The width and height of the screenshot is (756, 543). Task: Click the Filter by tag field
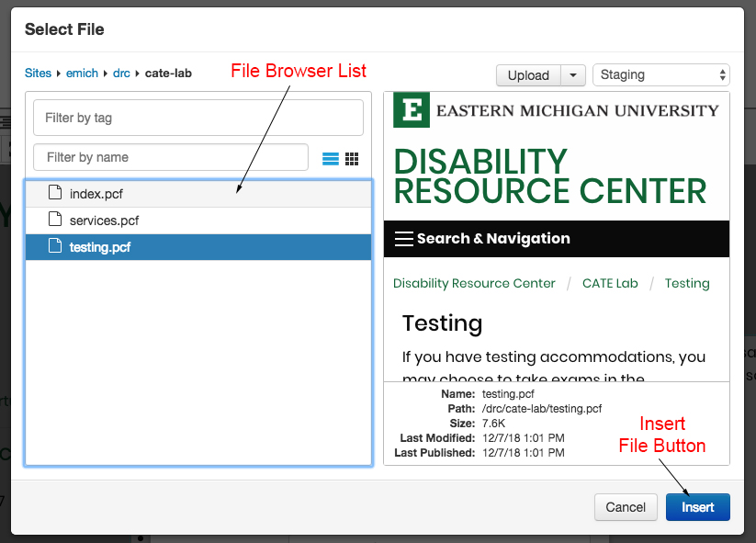pos(198,118)
